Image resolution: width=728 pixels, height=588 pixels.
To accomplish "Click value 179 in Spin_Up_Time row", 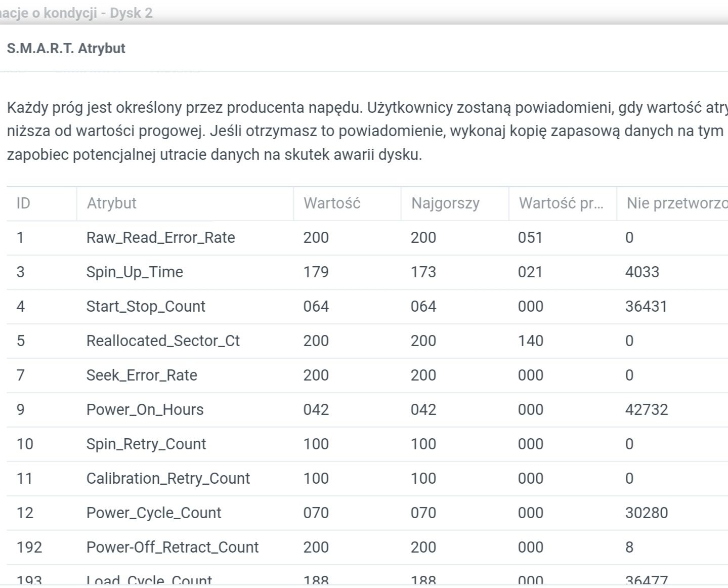I will click(316, 272).
